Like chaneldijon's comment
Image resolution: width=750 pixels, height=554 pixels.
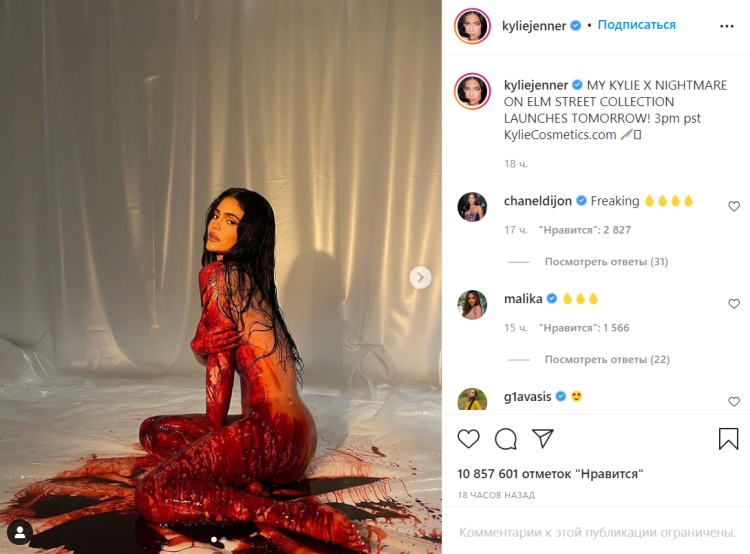coord(734,206)
